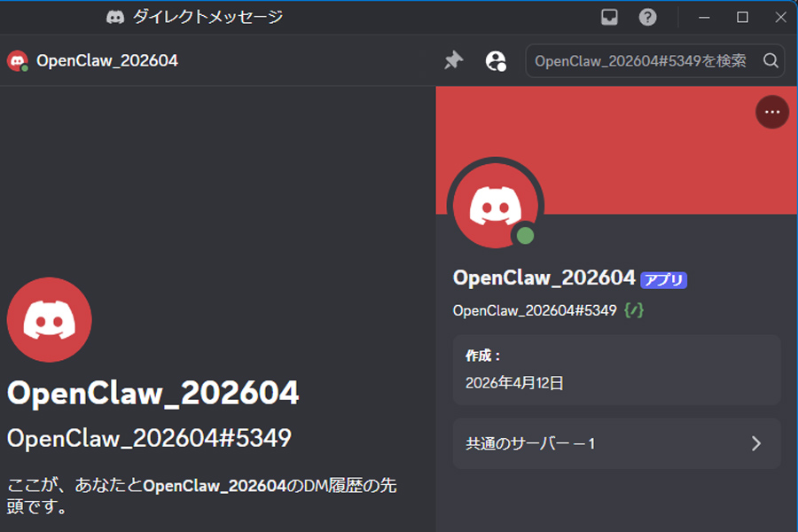Click OpenClaw_202604 name in the DM header
Viewport: 798px width, 532px height.
106,60
